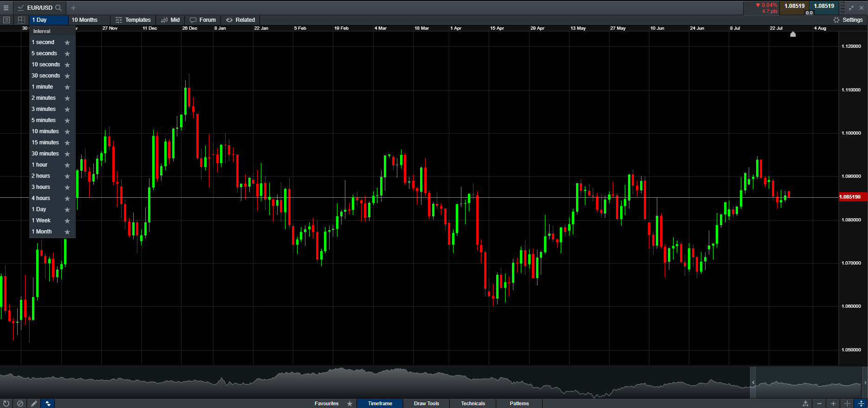Open the hamburger main menu
This screenshot has height=408, width=868.
click(x=6, y=7)
